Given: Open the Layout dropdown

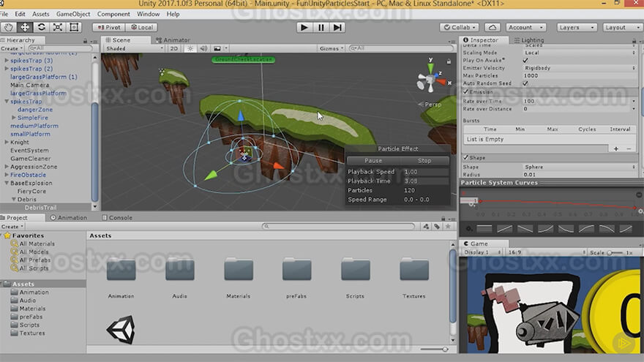Looking at the screenshot, I should pos(622,28).
